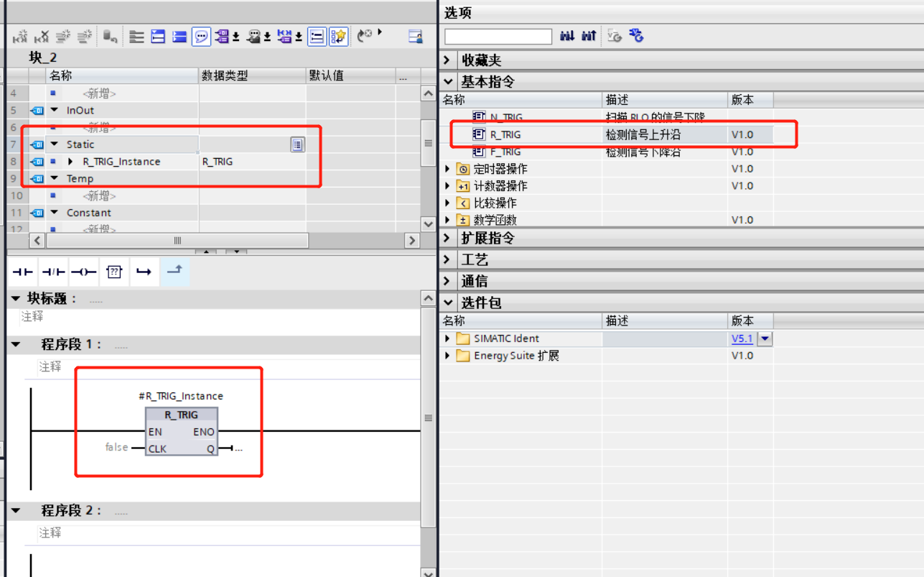Screen dimensions: 924x577
Task: Open the V5.1 version dropdown for SIMATIC Ident
Action: coord(765,338)
